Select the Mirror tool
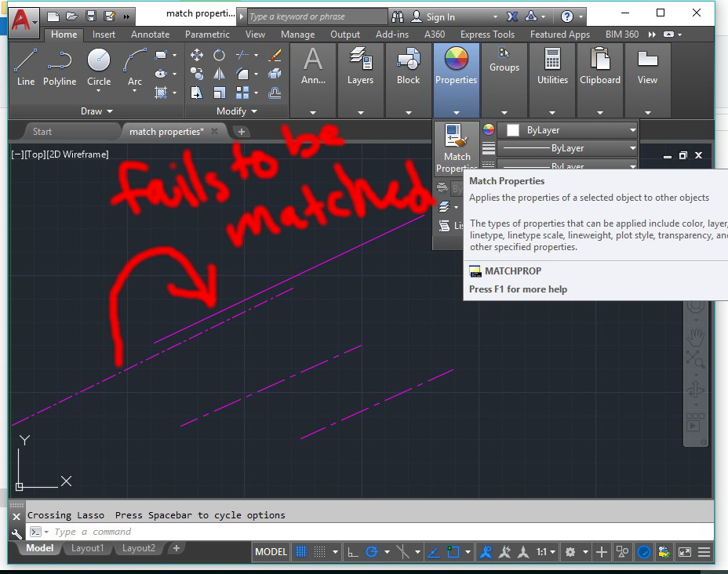 [220, 73]
